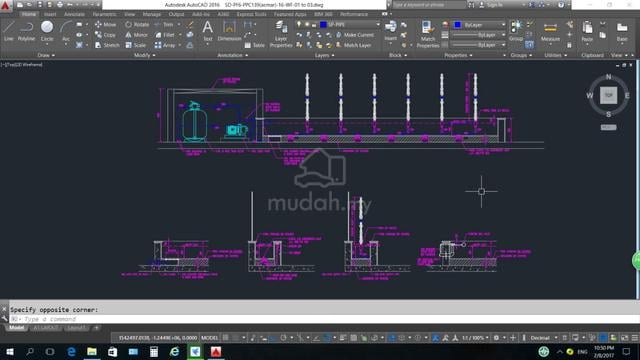The height and width of the screenshot is (360, 640).
Task: Toggle object snap in status bar
Action: tap(327, 338)
